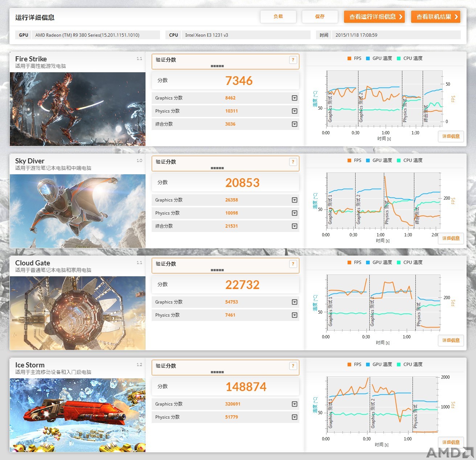Click Fire Strike overall score 7346
This screenshot has width=476, height=460.
pyautogui.click(x=239, y=81)
